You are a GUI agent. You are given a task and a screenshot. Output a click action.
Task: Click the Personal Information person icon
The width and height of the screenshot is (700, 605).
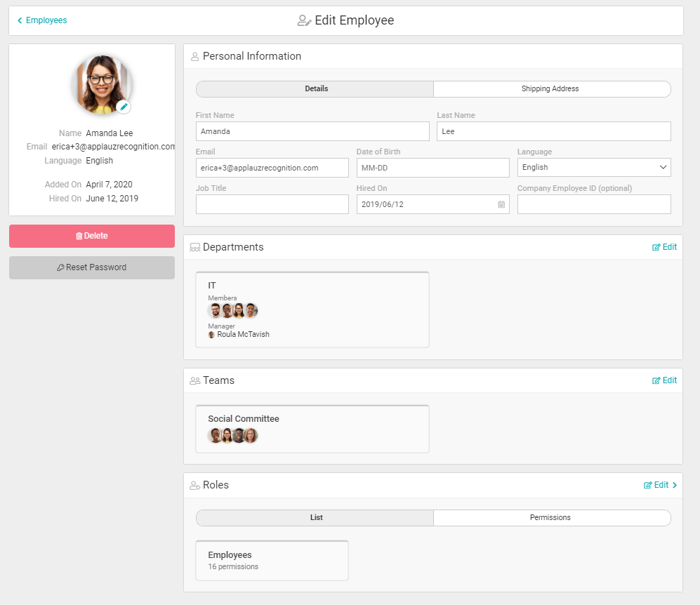click(x=194, y=57)
